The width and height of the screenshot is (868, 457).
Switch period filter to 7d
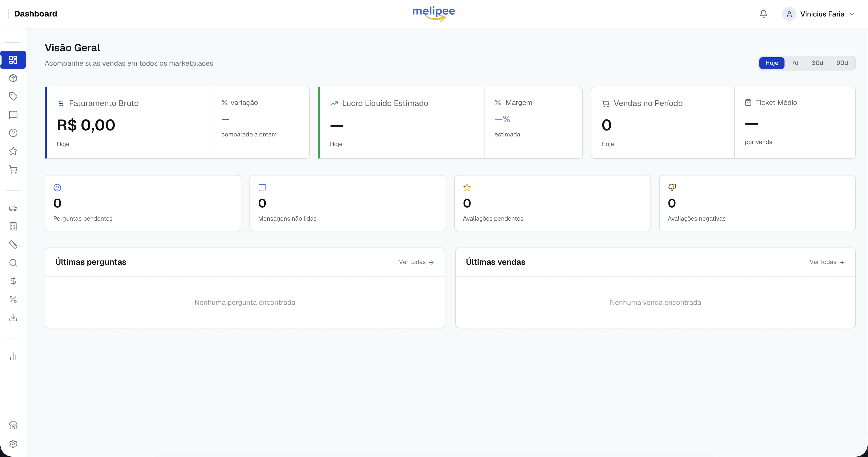(795, 63)
